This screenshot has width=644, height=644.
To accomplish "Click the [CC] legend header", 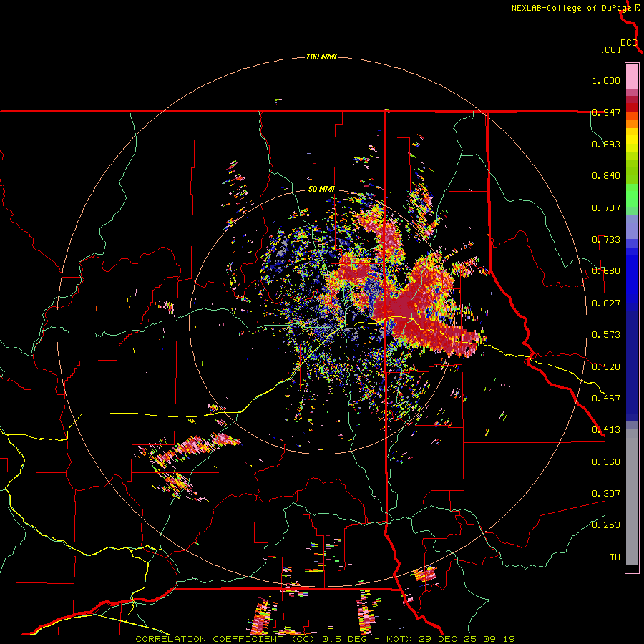I will pos(610,49).
